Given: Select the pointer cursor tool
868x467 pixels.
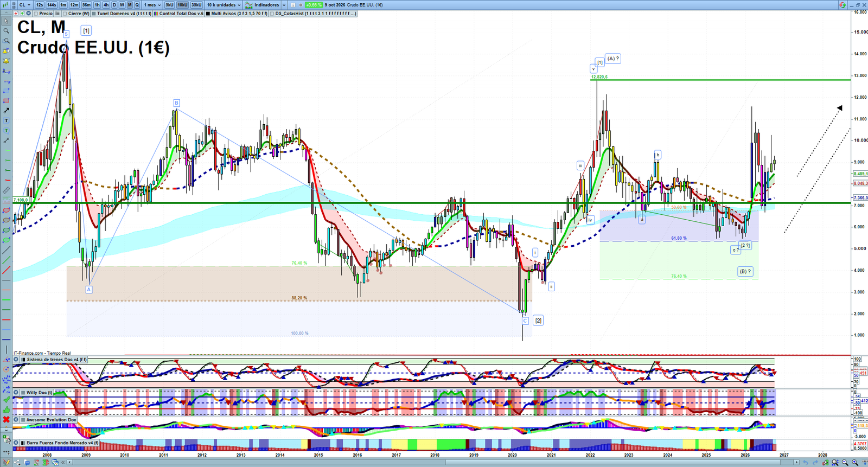Looking at the screenshot, I should point(6,21).
